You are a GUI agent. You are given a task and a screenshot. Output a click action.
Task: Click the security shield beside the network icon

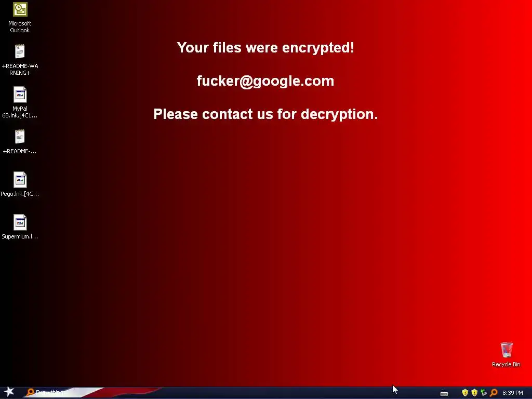pos(474,393)
